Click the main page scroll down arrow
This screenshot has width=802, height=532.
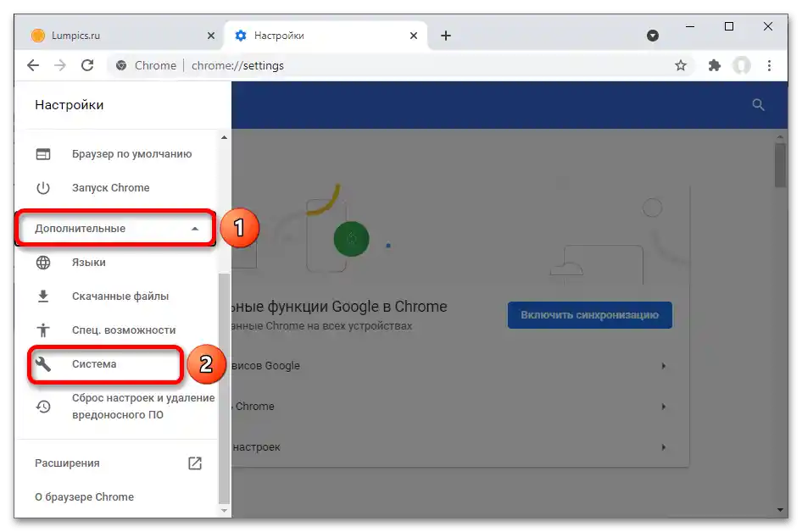tap(779, 509)
